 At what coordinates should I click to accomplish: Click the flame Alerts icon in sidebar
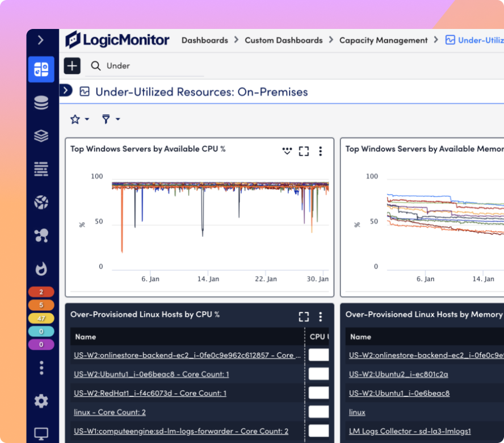click(41, 269)
